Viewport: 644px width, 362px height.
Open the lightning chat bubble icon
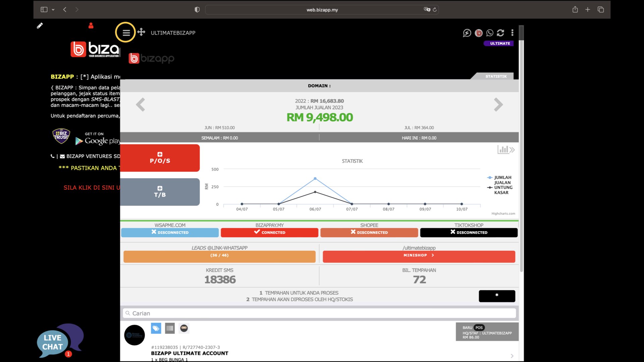[x=467, y=33]
